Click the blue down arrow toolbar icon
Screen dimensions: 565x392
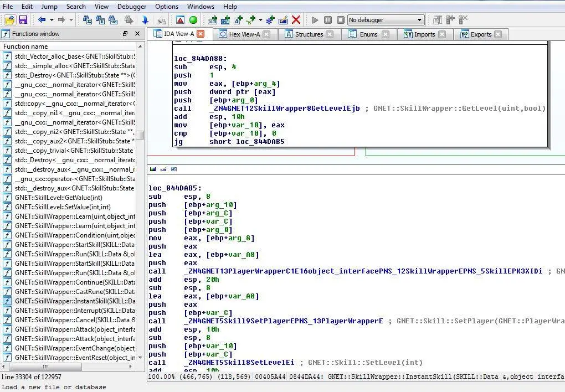[x=145, y=20]
